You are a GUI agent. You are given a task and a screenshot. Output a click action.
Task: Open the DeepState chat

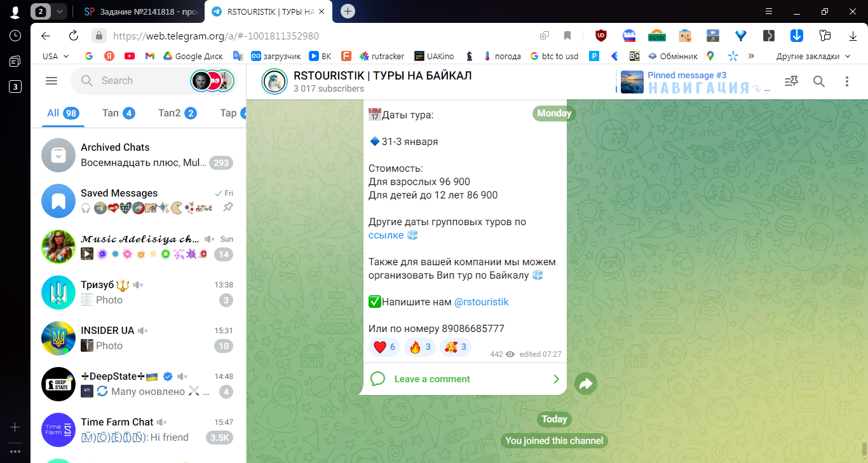(138, 384)
